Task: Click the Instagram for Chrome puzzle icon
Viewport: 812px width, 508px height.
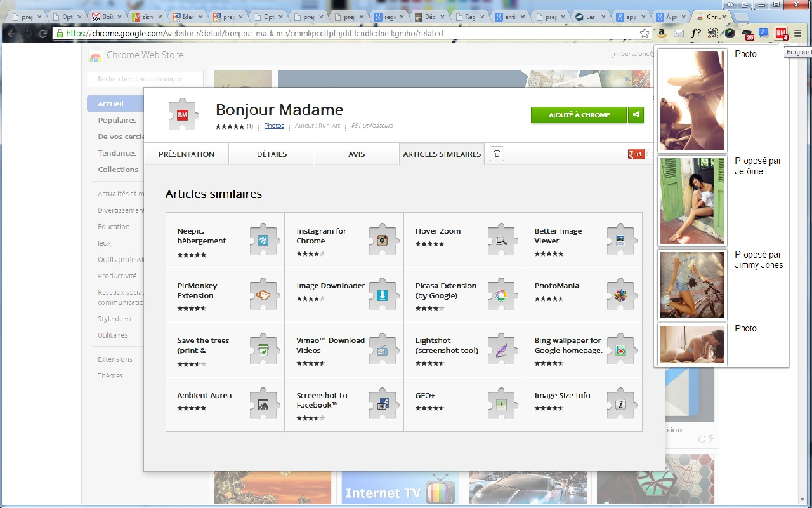Action: click(383, 239)
